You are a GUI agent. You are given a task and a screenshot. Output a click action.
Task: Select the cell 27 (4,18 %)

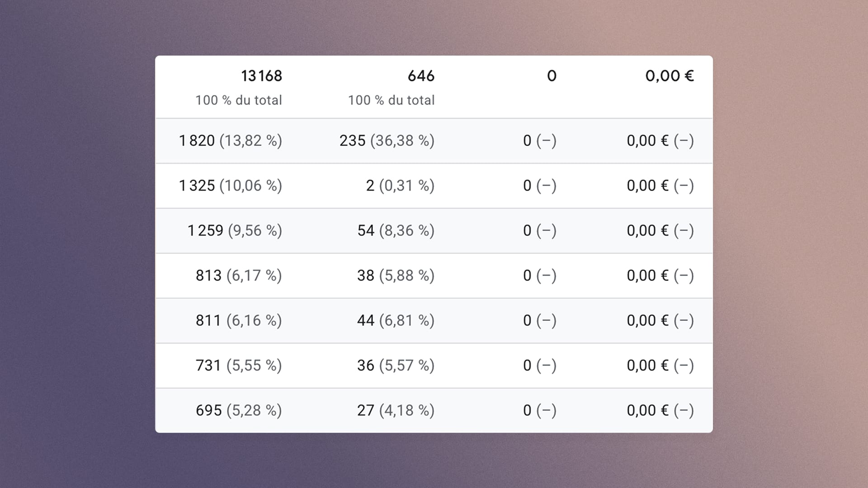[x=396, y=410]
